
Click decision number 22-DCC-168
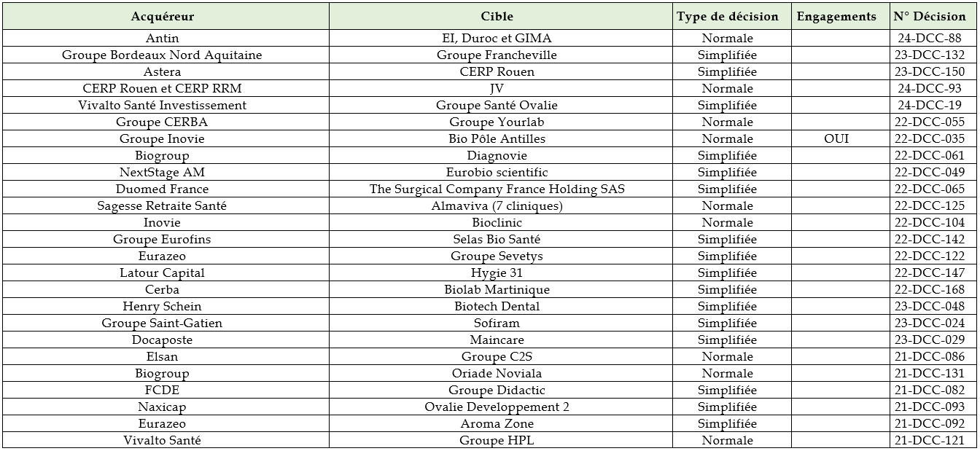[x=929, y=289]
